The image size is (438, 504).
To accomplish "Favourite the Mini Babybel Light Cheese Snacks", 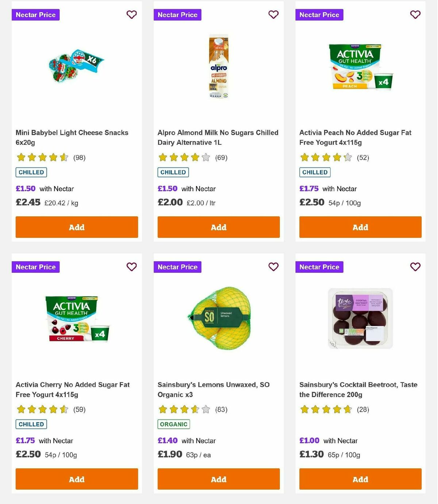I will 131,15.
